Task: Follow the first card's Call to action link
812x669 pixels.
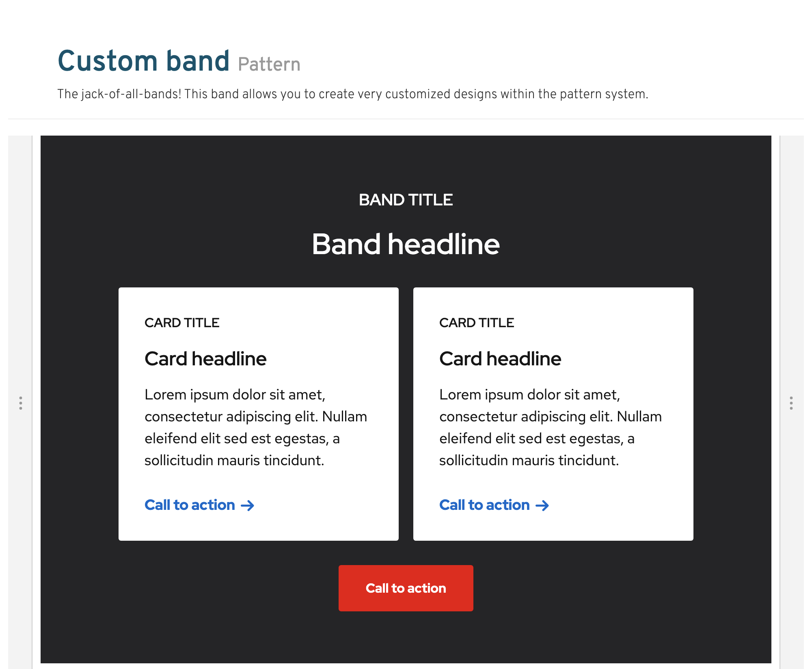Action: coord(190,505)
